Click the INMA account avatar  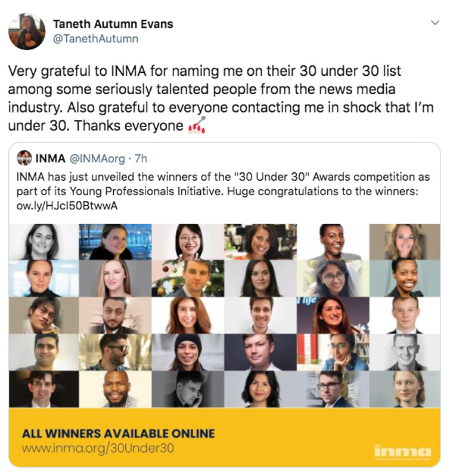(24, 158)
